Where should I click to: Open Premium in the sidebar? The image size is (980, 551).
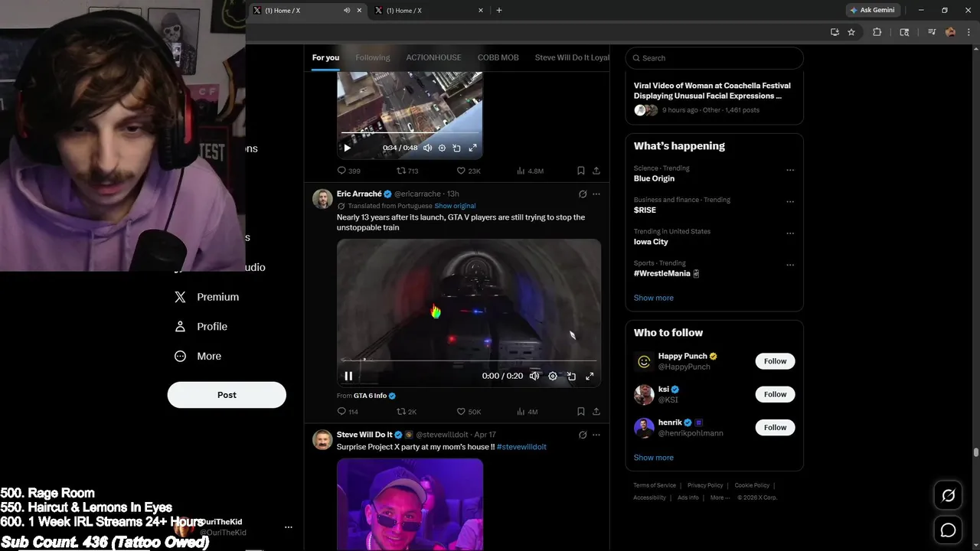click(207, 297)
